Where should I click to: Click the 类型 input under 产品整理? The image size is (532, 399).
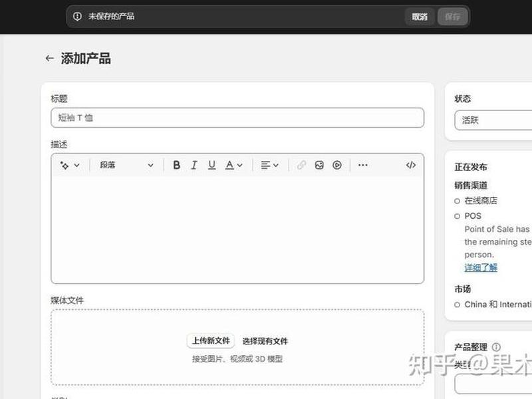[x=493, y=384]
